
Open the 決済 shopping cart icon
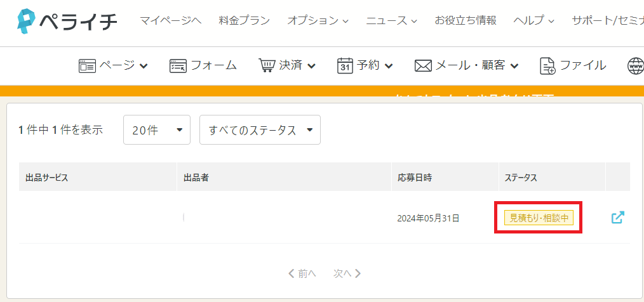point(267,65)
